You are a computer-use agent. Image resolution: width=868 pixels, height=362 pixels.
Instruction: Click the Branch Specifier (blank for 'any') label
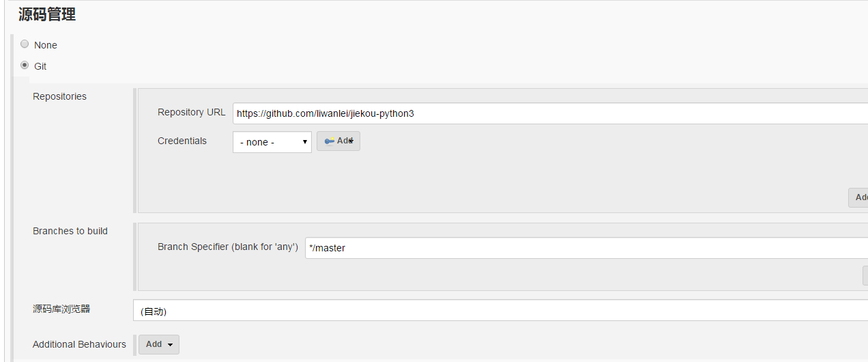click(x=228, y=247)
